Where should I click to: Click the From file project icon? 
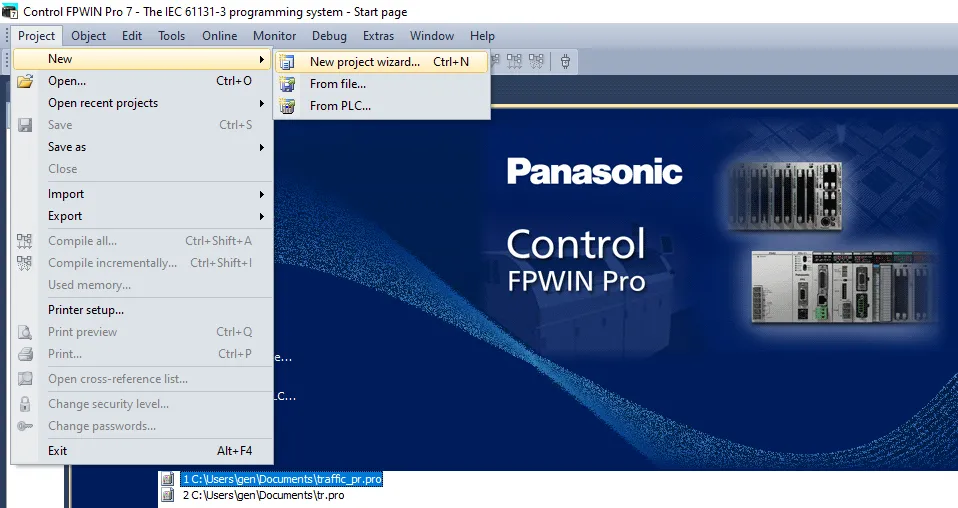tap(287, 84)
